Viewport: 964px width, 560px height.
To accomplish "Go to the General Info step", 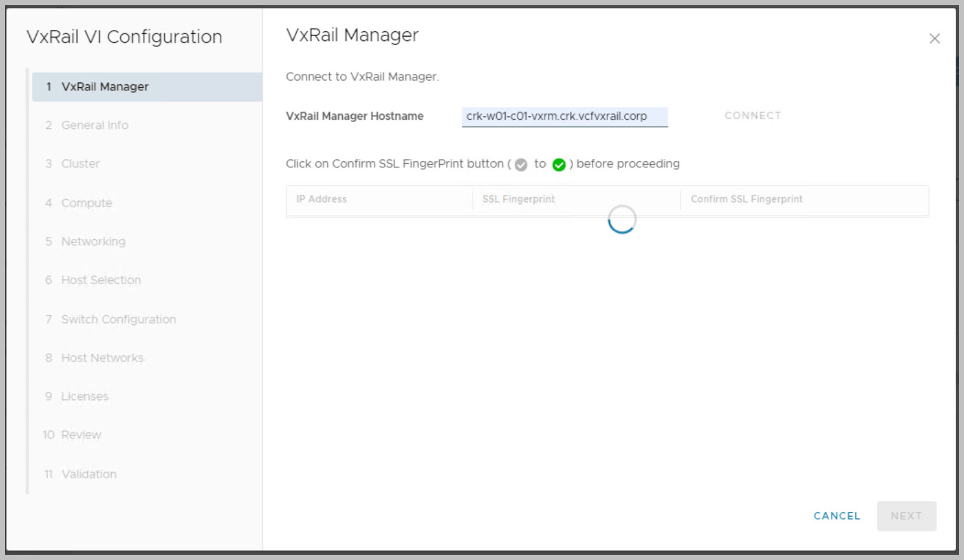I will [95, 125].
